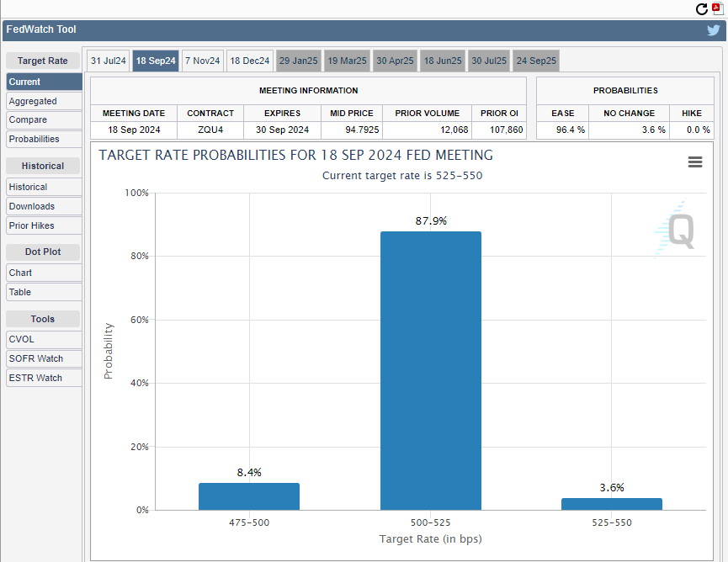Switch to the 7 Nov24 meeting tab
The height and width of the screenshot is (562, 728).
click(x=202, y=61)
